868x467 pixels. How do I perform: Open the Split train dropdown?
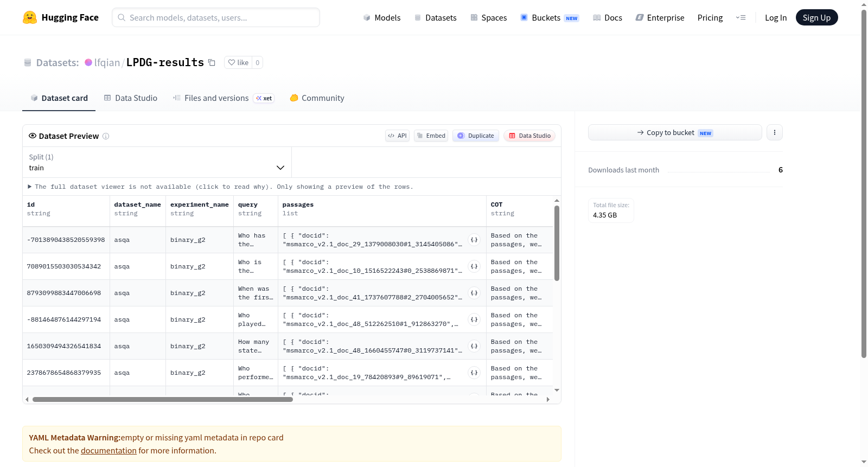[157, 162]
